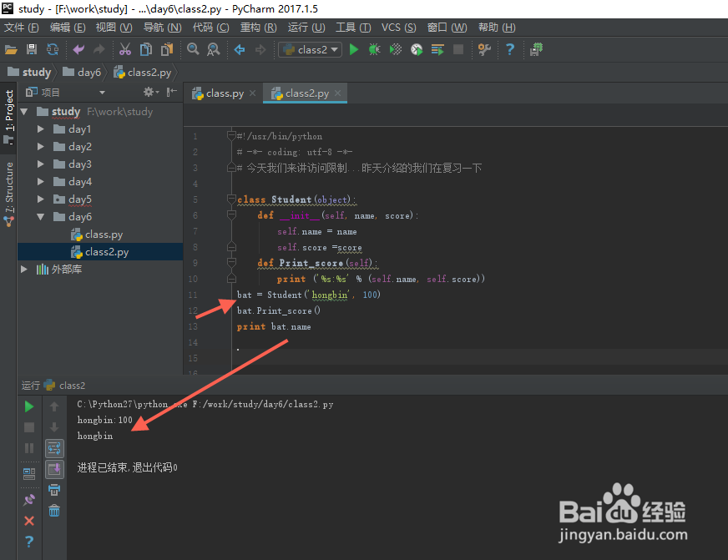
Task: Start debugging with the bug icon
Action: (374, 49)
